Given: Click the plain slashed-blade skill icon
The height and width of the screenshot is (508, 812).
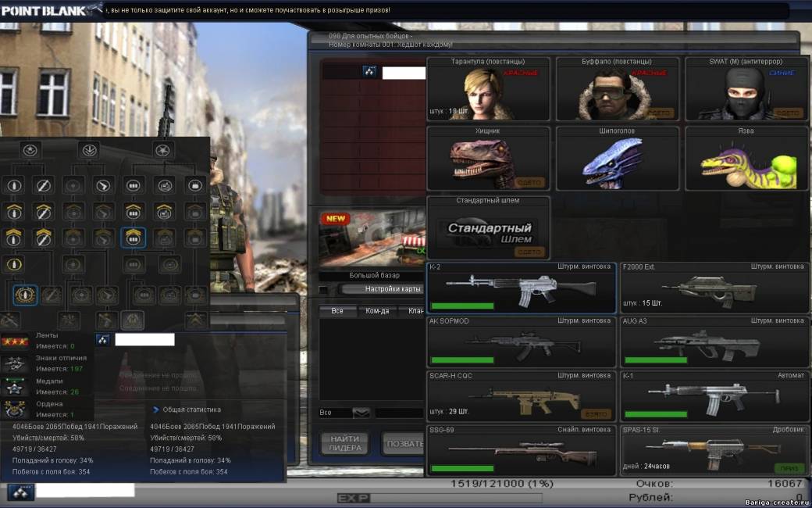Looking at the screenshot, I should point(44,184).
